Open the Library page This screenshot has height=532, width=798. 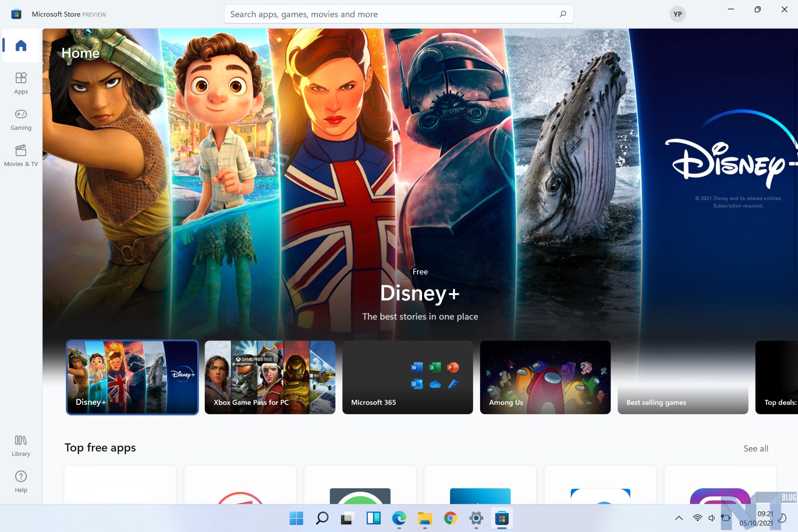click(21, 445)
